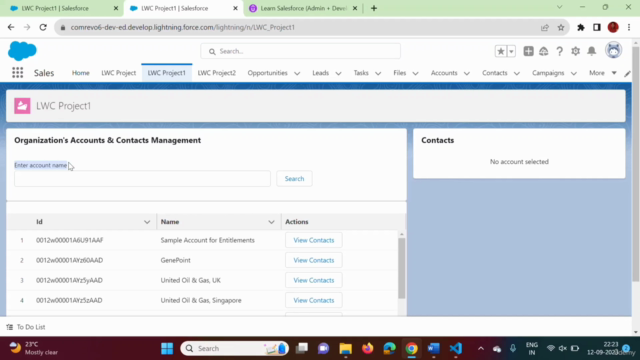Open the Chrome three-dot menu
The width and height of the screenshot is (640, 360).
tap(629, 27)
